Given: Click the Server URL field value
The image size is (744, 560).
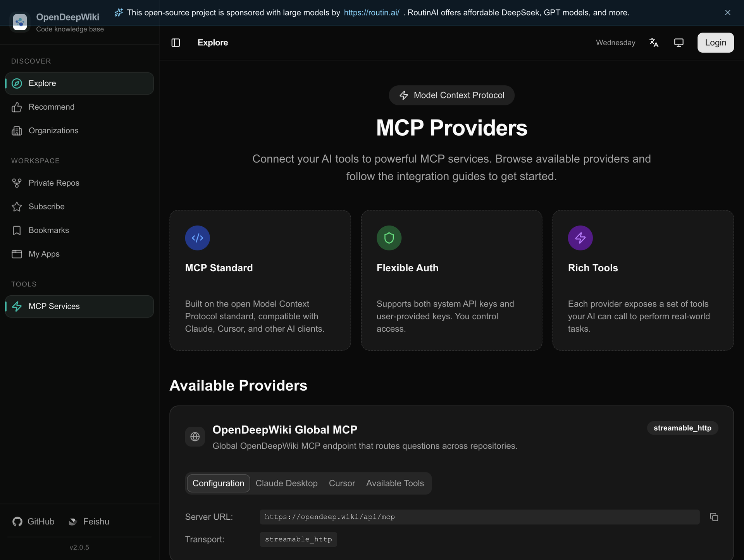Looking at the screenshot, I should coord(479,517).
